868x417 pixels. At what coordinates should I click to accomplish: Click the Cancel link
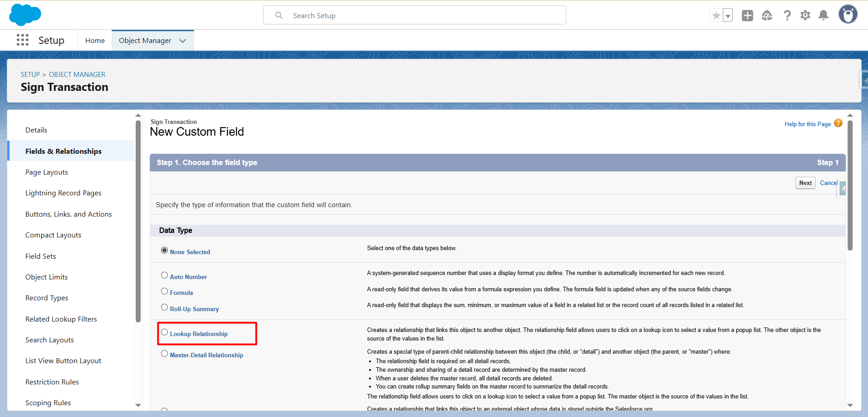coord(829,183)
